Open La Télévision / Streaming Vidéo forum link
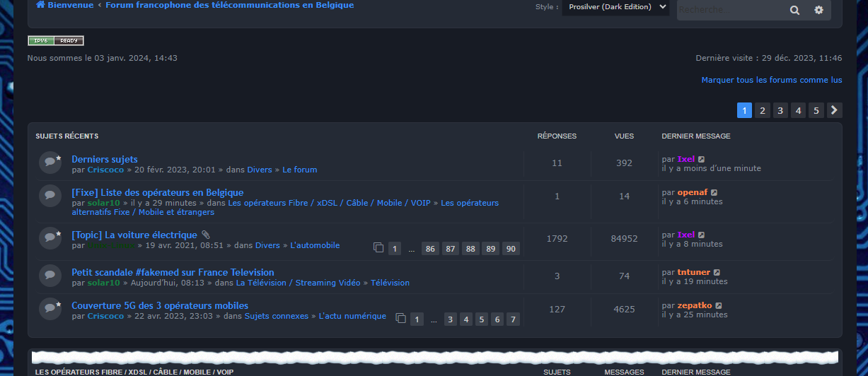Viewport: 868px width, 376px height. pyautogui.click(x=299, y=283)
